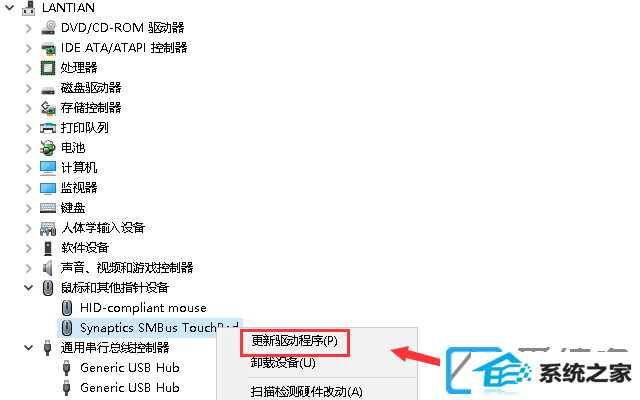This screenshot has height=400, width=640.
Task: Collapse the 鼠标和其他指针设备 category
Action: tap(28, 288)
